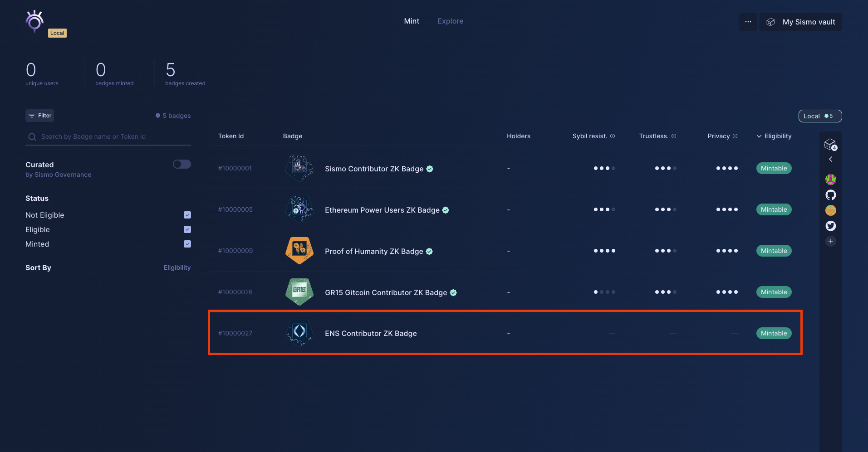This screenshot has height=452, width=868.
Task: Click Mintable tag for Sismo Contributor ZK Badge
Action: (774, 168)
